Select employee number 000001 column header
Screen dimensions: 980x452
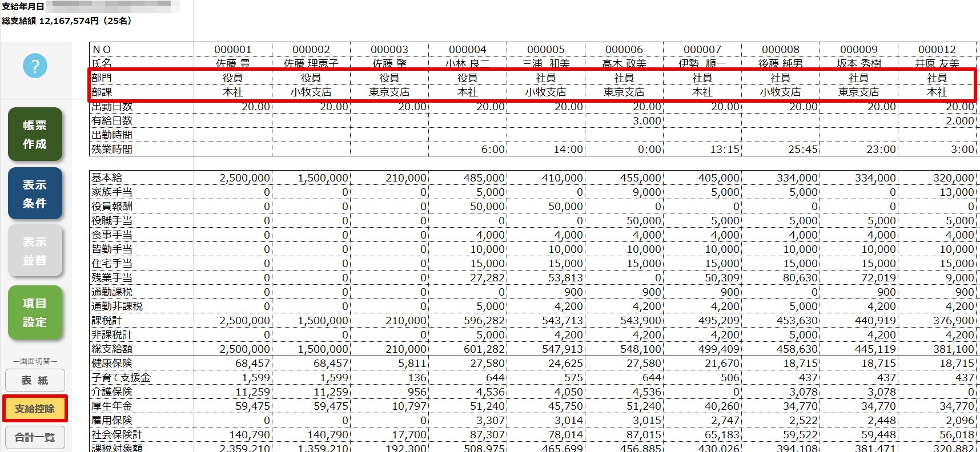coord(233,50)
